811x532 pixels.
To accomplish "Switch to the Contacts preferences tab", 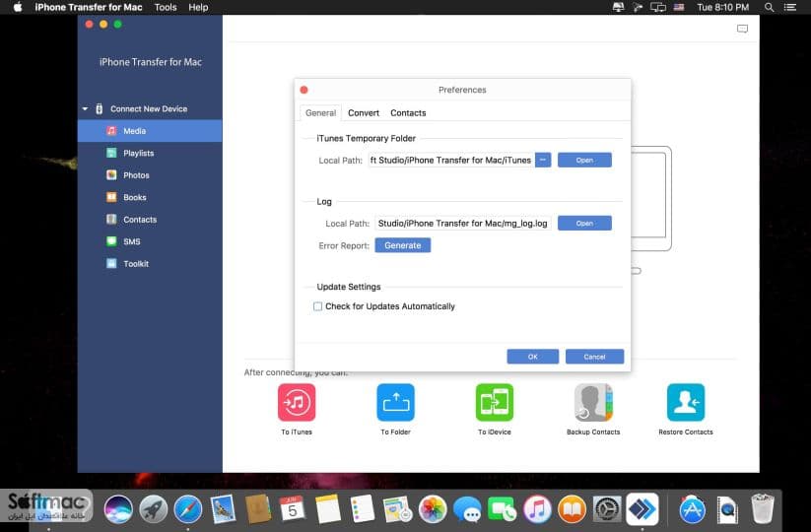I will point(408,112).
